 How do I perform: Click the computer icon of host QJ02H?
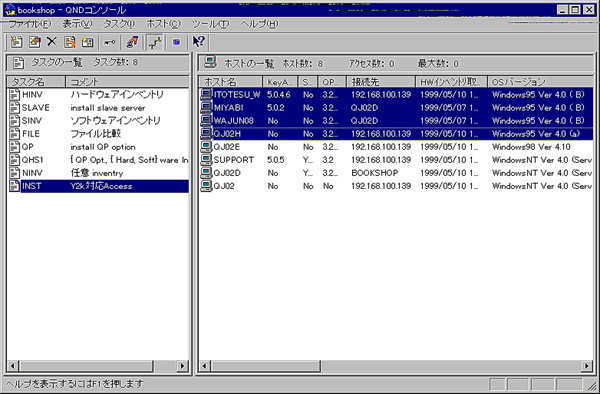click(x=207, y=134)
